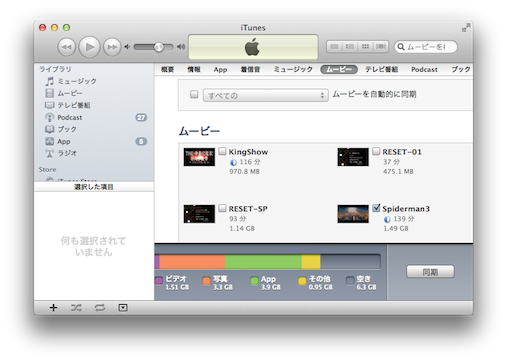
Task: Click the KingShow movie thumbnail
Action: (x=199, y=157)
